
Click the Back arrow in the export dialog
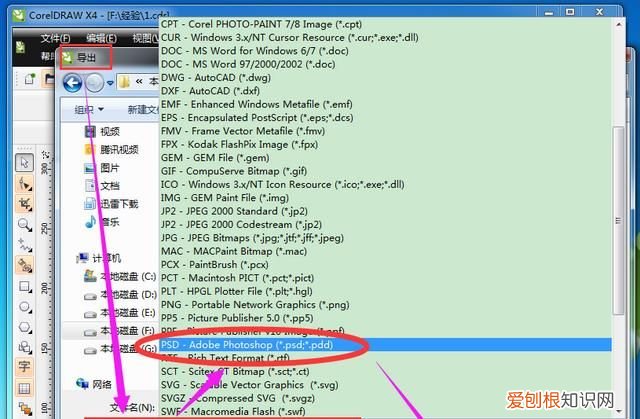point(73,83)
